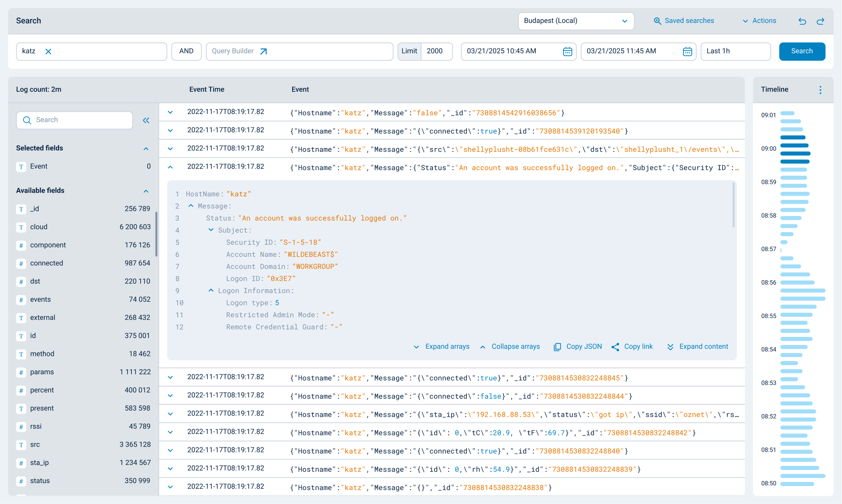Viewport: 842px width, 504px height.
Task: Collapse the expanded logged on row
Action: click(170, 167)
